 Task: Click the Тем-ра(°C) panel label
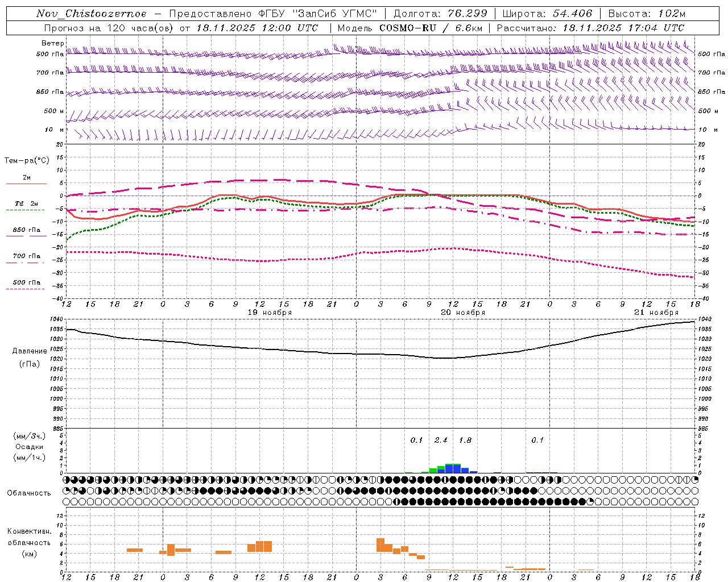click(x=27, y=161)
